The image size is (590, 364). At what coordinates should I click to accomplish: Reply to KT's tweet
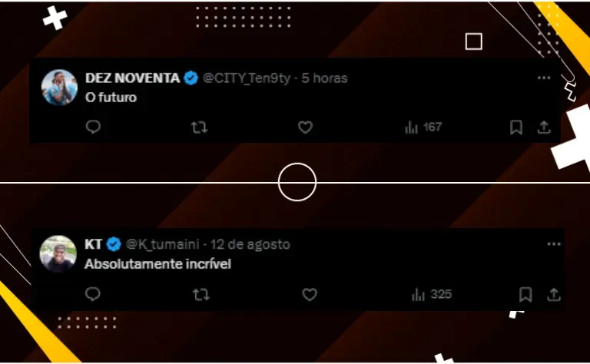click(92, 294)
